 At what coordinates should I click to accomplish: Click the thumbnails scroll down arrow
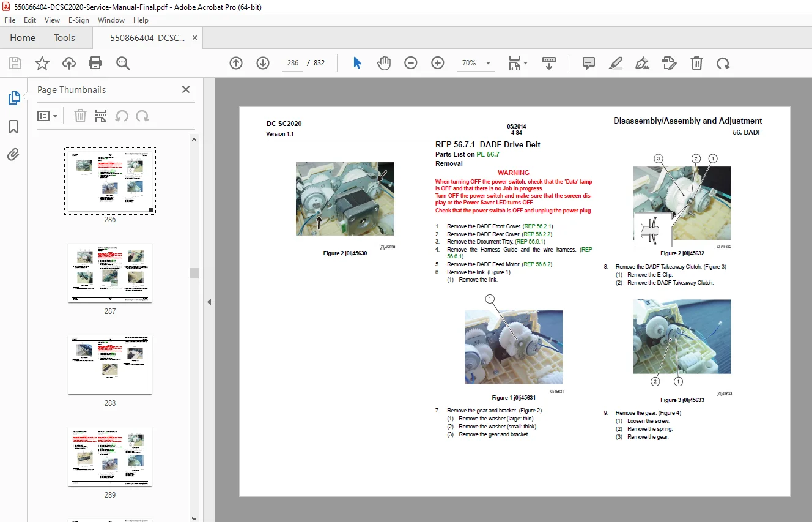[194, 518]
